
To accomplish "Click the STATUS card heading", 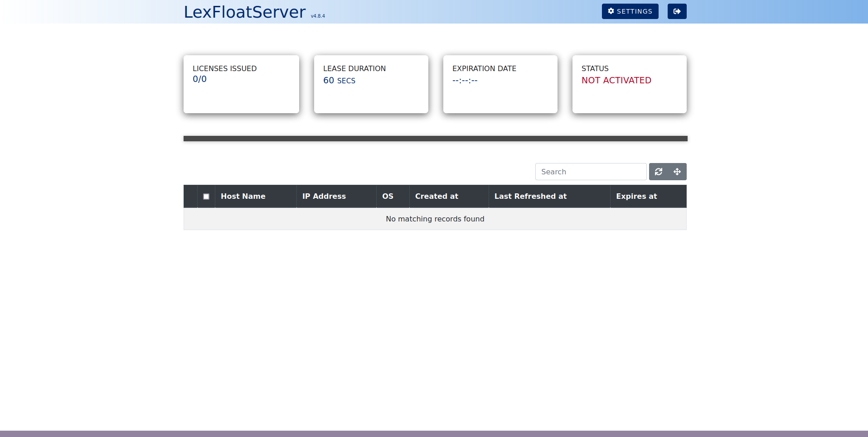I will (595, 68).
